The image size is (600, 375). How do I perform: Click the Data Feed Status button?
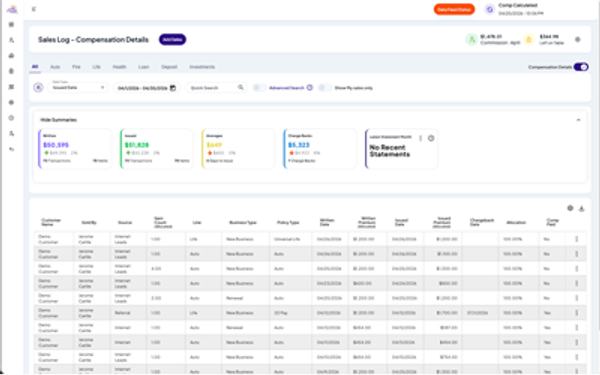tap(454, 10)
